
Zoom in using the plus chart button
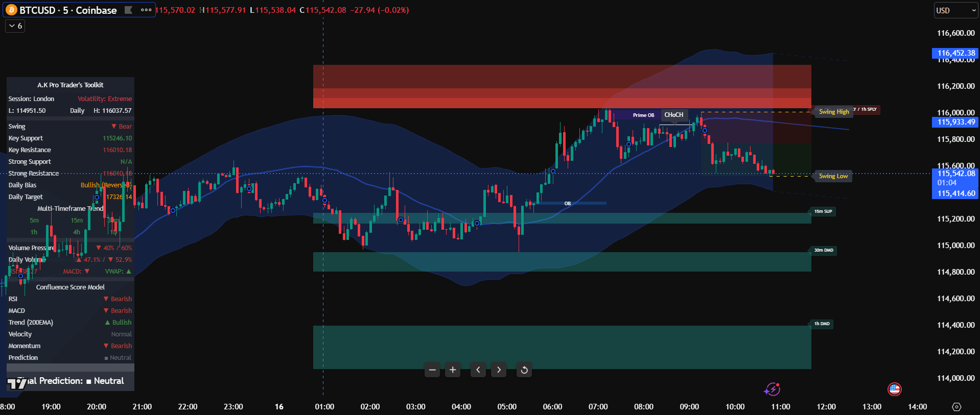tap(453, 370)
